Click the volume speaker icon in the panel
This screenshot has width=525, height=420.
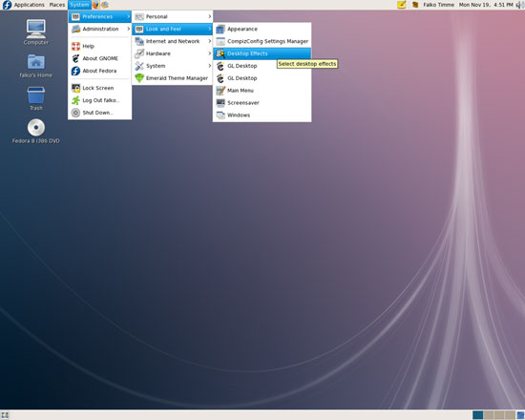coord(519,5)
